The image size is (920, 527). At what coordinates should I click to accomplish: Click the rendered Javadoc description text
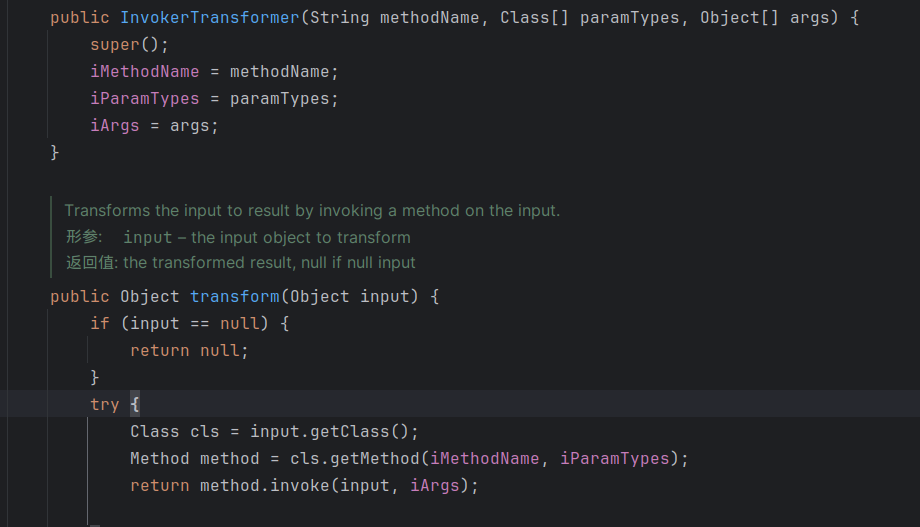[312, 211]
